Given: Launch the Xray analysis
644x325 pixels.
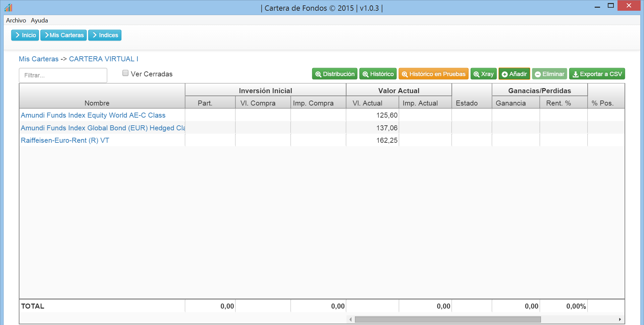Looking at the screenshot, I should click(484, 74).
